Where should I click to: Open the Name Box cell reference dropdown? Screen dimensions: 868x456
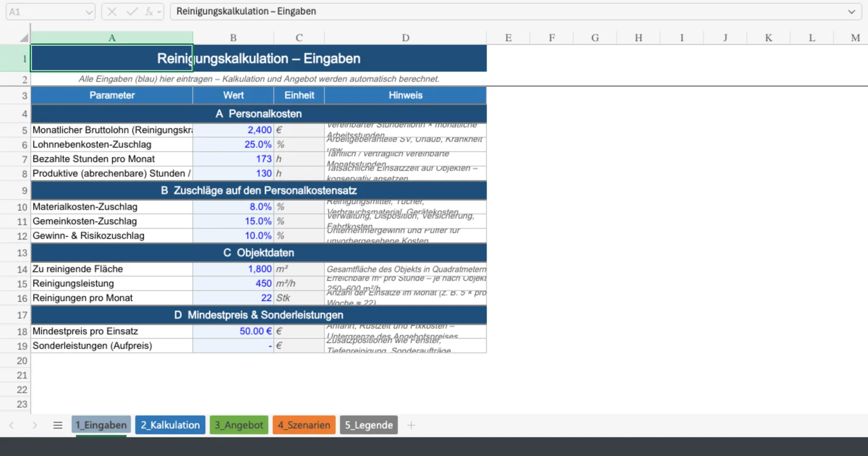(90, 12)
